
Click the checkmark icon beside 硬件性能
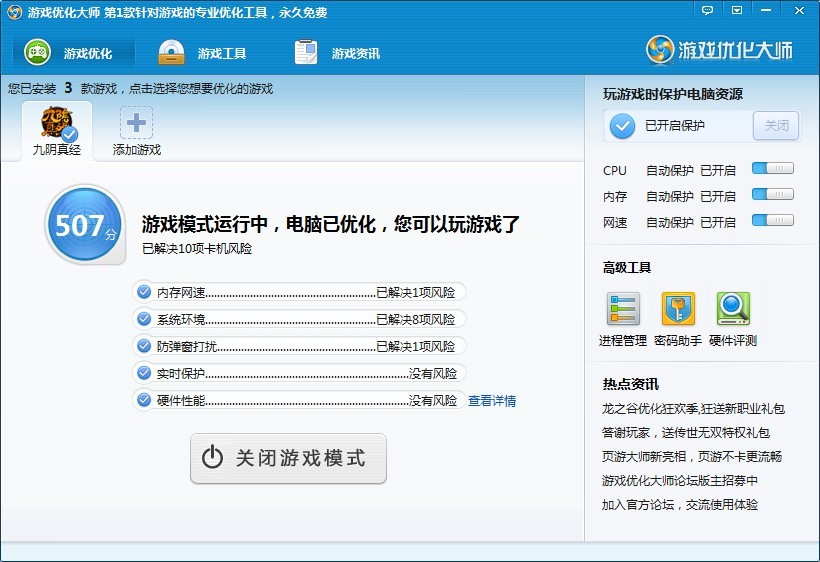tap(144, 400)
